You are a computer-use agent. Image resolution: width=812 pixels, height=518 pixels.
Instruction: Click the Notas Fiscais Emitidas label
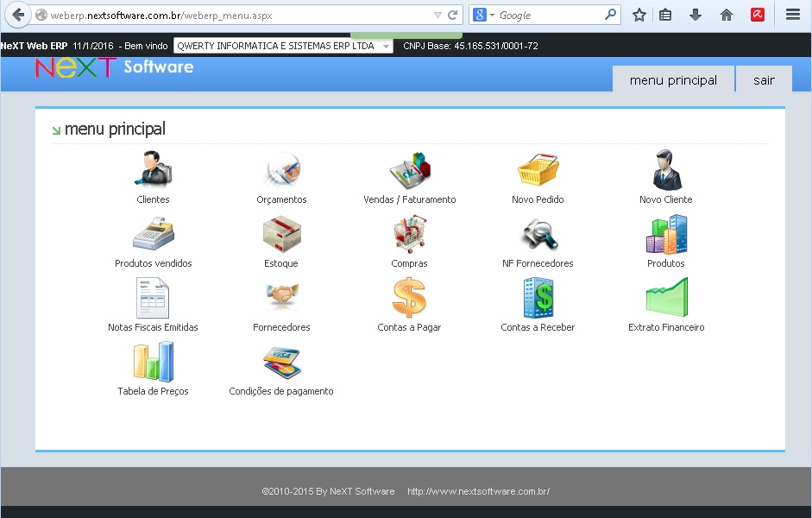tap(153, 327)
